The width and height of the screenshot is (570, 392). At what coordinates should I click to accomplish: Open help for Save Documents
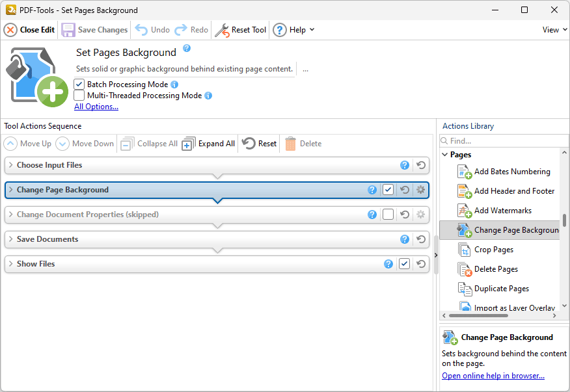tap(405, 239)
